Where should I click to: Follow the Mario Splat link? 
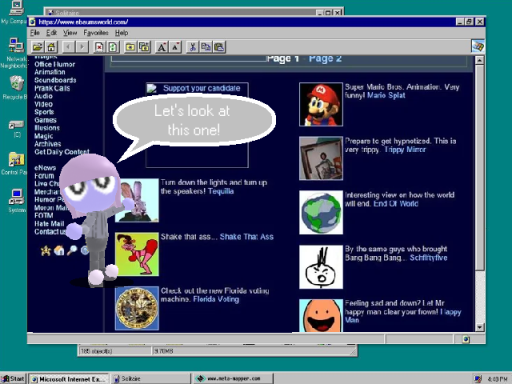click(x=386, y=96)
